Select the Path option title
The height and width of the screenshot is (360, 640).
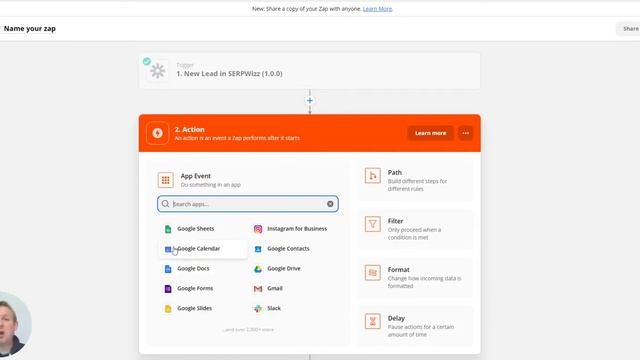[395, 173]
